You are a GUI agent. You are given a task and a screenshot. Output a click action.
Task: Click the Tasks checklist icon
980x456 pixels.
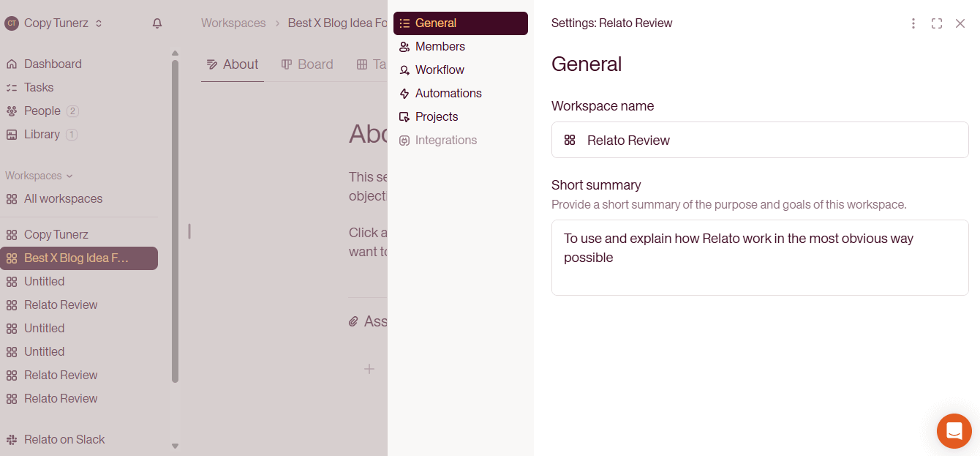point(12,88)
